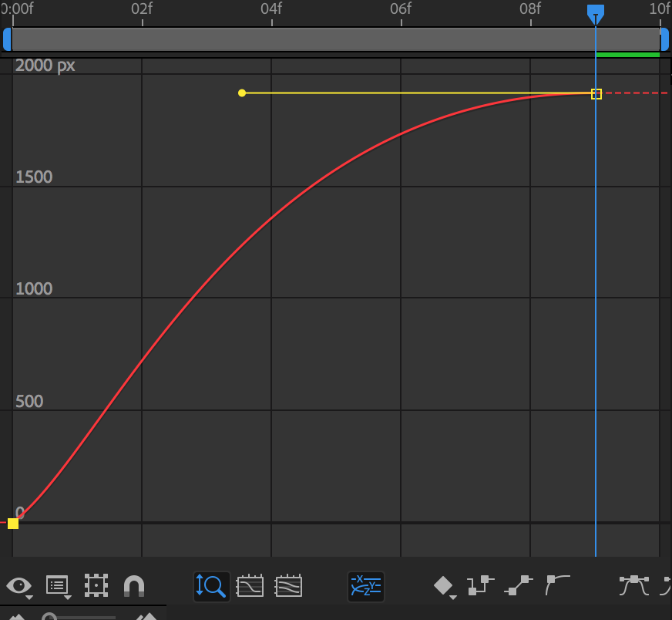The image size is (672, 620).
Task: Click the work area end handle
Action: (664, 39)
